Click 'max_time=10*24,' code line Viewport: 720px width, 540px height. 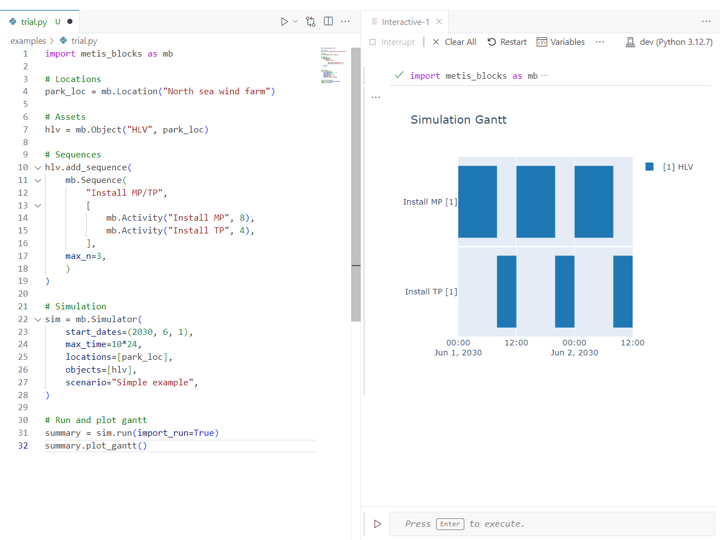[x=103, y=344]
